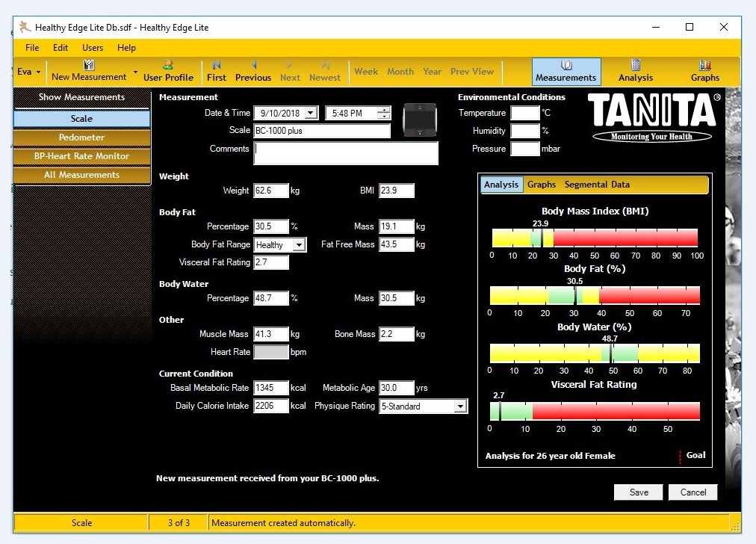The height and width of the screenshot is (544, 756).
Task: Click the Body Fat Percentage field
Action: pyautogui.click(x=271, y=226)
